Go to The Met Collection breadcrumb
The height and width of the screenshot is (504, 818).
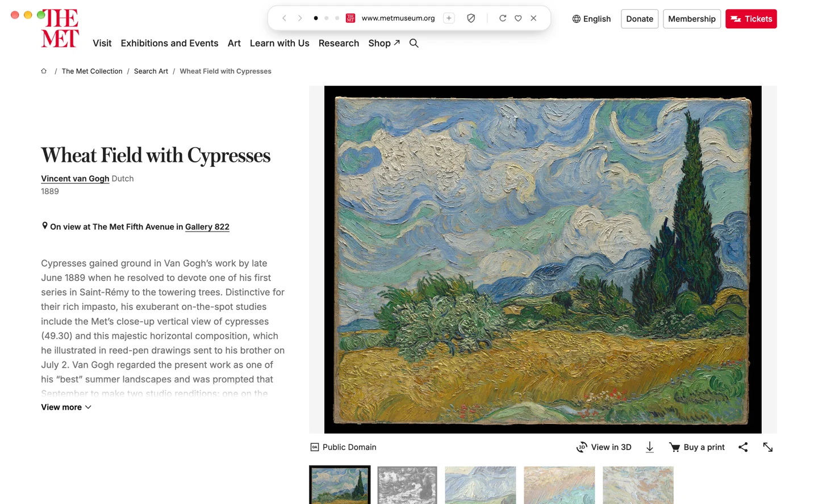pos(92,71)
